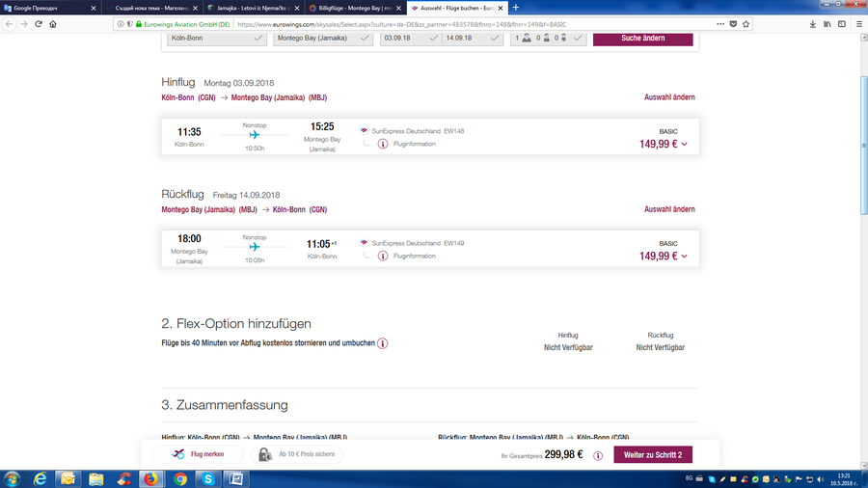Open the Montego Bay (Jamaika) destination field
This screenshot has width=868, height=488.
(323, 39)
